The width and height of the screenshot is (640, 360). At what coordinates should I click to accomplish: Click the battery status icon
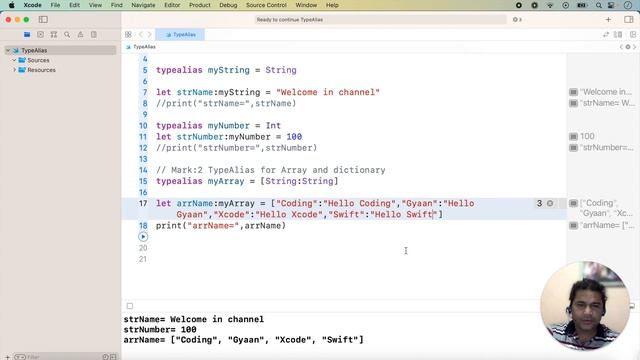pyautogui.click(x=581, y=5)
